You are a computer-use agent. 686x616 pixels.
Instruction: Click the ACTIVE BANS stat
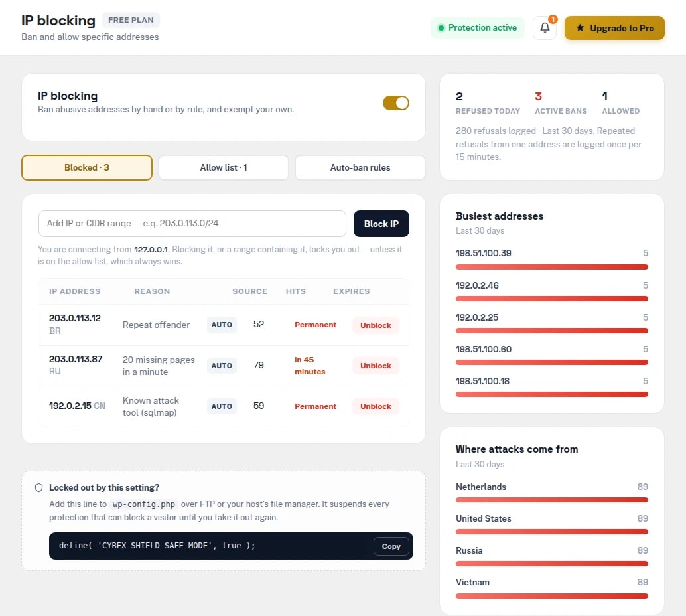click(x=561, y=103)
